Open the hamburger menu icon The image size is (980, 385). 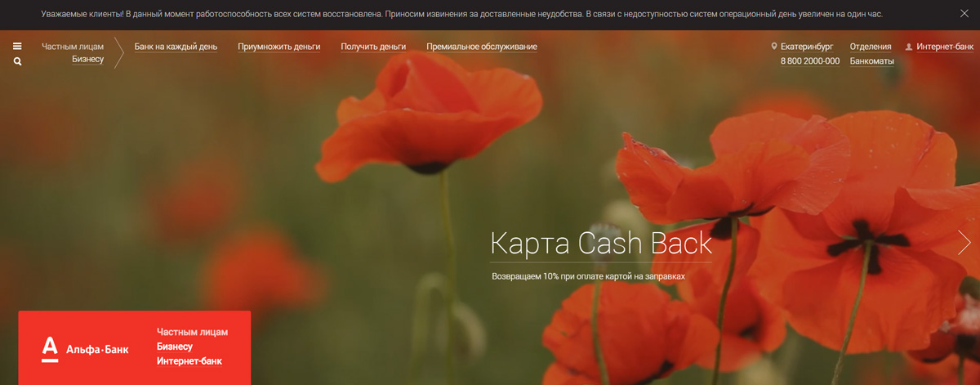[x=17, y=47]
